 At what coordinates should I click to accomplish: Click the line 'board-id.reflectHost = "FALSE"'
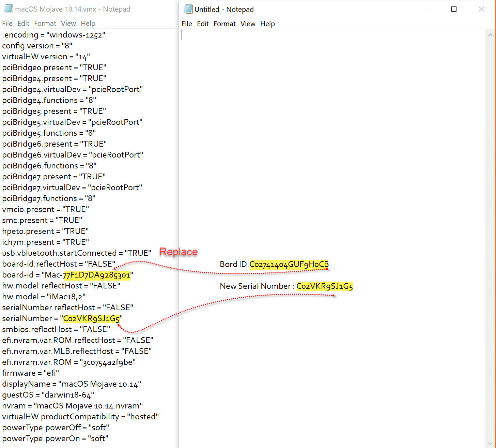(x=59, y=264)
